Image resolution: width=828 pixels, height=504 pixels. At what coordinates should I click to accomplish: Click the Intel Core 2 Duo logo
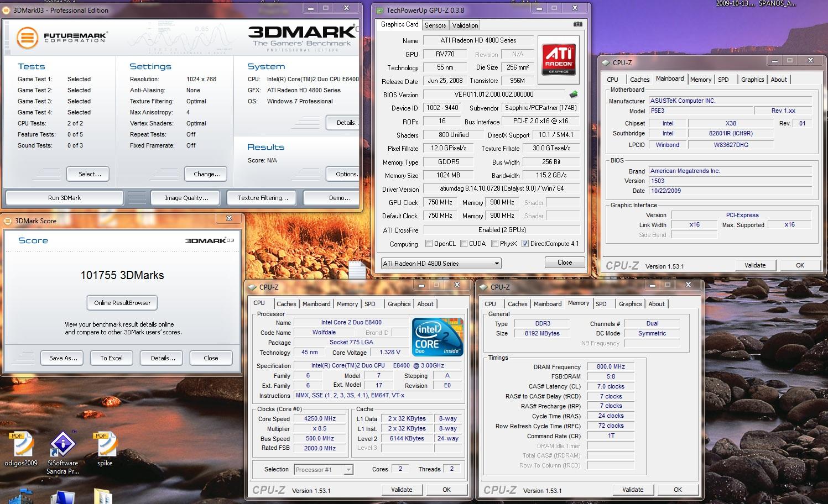pyautogui.click(x=437, y=337)
